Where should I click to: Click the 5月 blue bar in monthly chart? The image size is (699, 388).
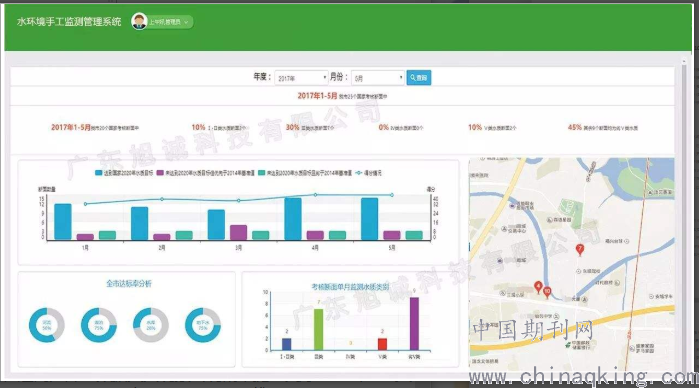tap(370, 219)
